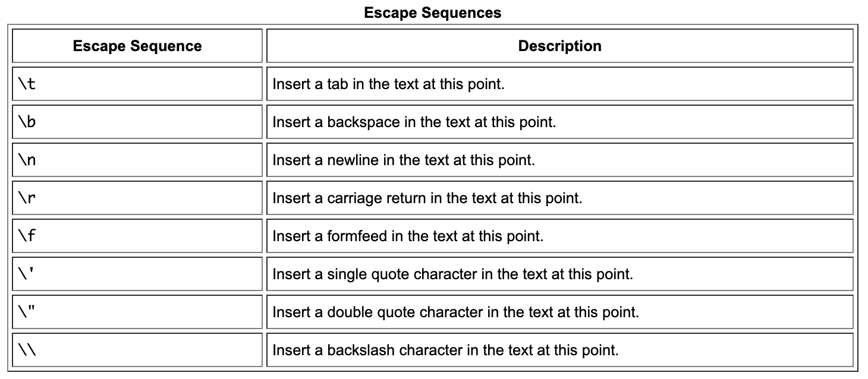The image size is (868, 379).
Task: Select the \b escape sequence cell
Action: coord(27,122)
